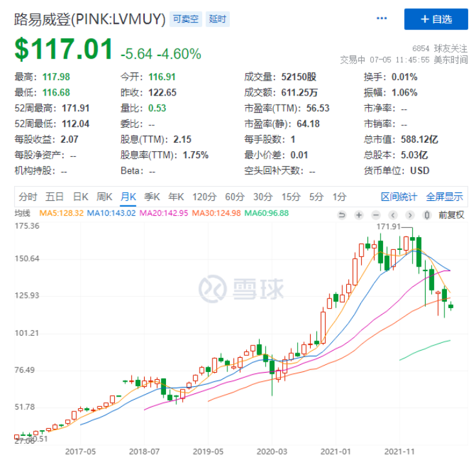
Task: Move chart left with the back chevron
Action: click(x=393, y=215)
